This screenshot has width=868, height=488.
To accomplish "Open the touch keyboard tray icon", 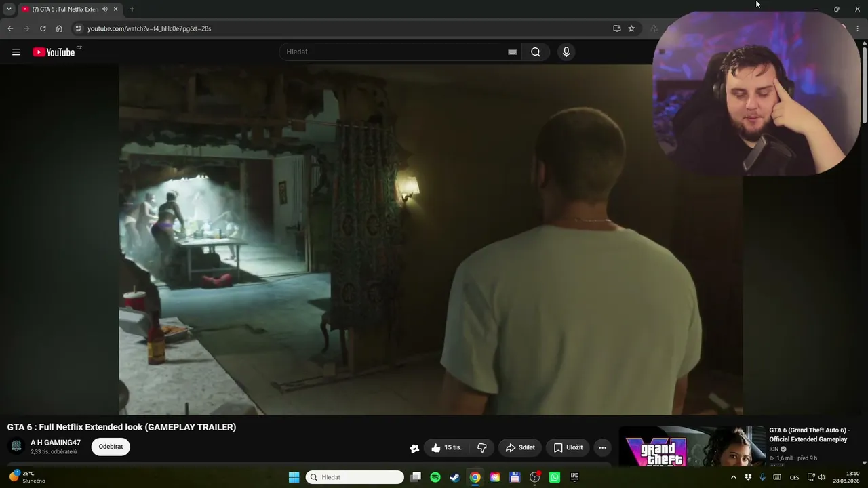I will 777,477.
